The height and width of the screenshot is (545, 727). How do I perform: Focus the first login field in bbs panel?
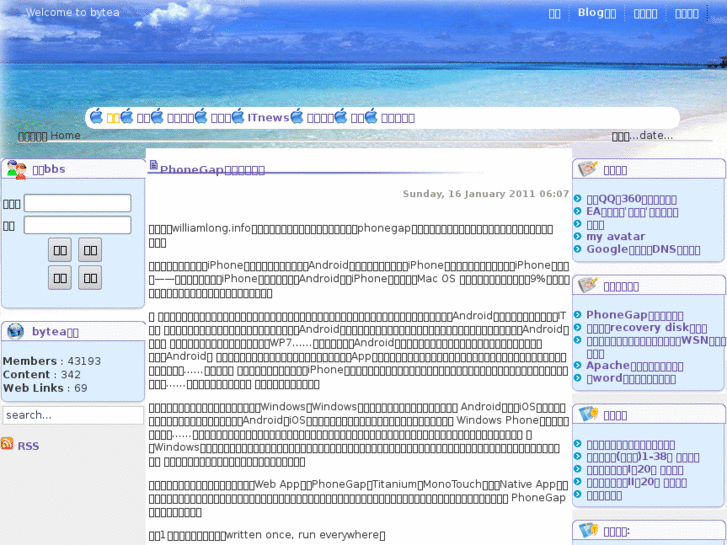click(x=77, y=203)
